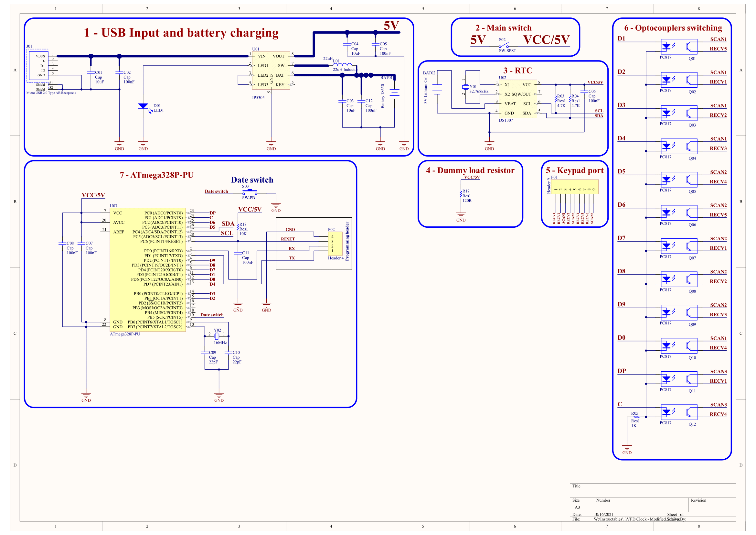Image resolution: width=756 pixels, height=535 pixels.
Task: Select capacitor C09 22pF
Action: [x=205, y=353]
